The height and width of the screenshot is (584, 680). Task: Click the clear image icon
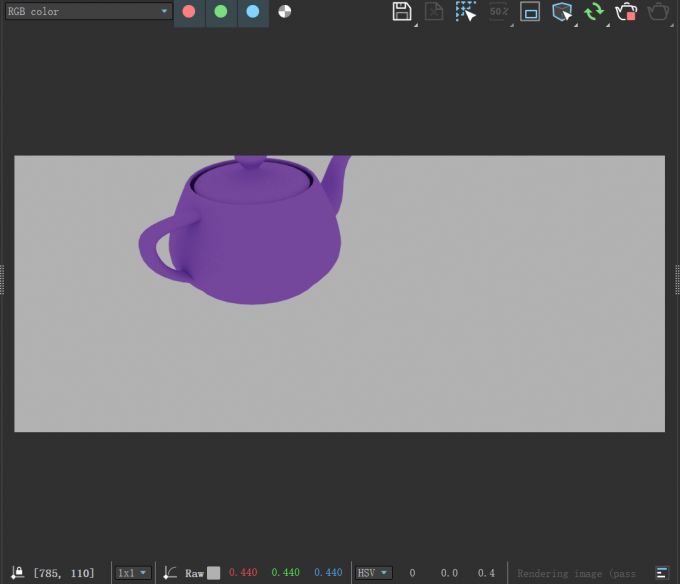click(x=434, y=12)
